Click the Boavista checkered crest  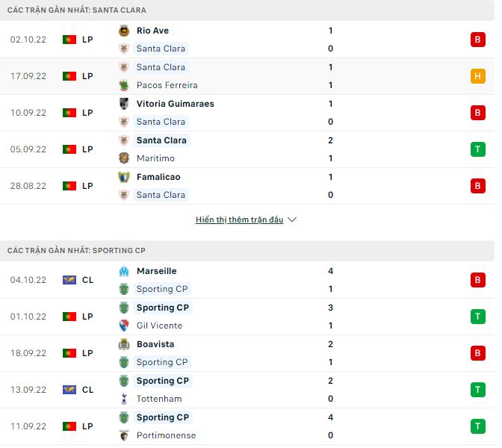(124, 344)
